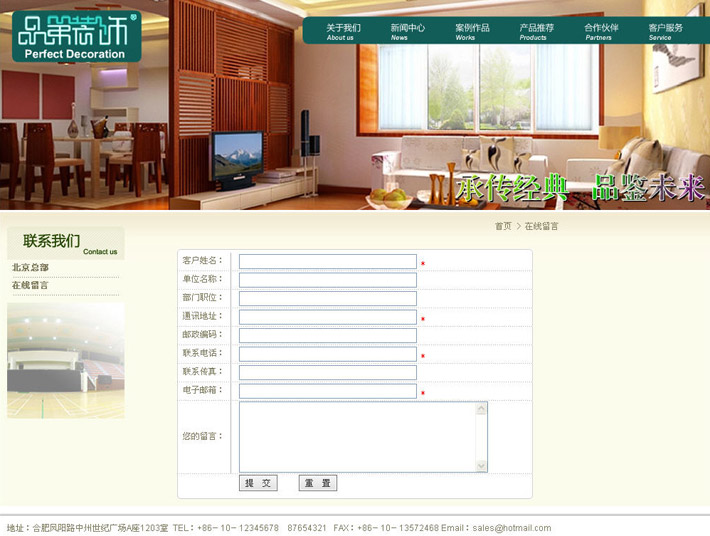The width and height of the screenshot is (710, 536).
Task: Focus the 单位名称 input field
Action: (x=327, y=280)
